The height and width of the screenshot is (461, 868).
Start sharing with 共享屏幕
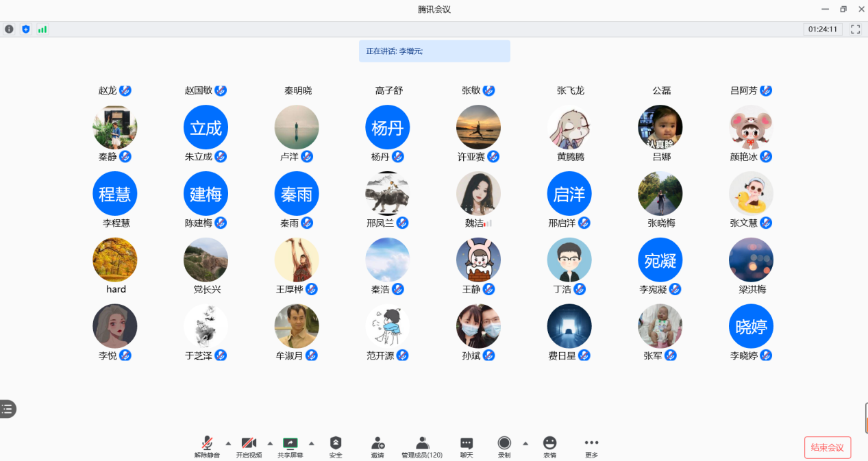290,447
